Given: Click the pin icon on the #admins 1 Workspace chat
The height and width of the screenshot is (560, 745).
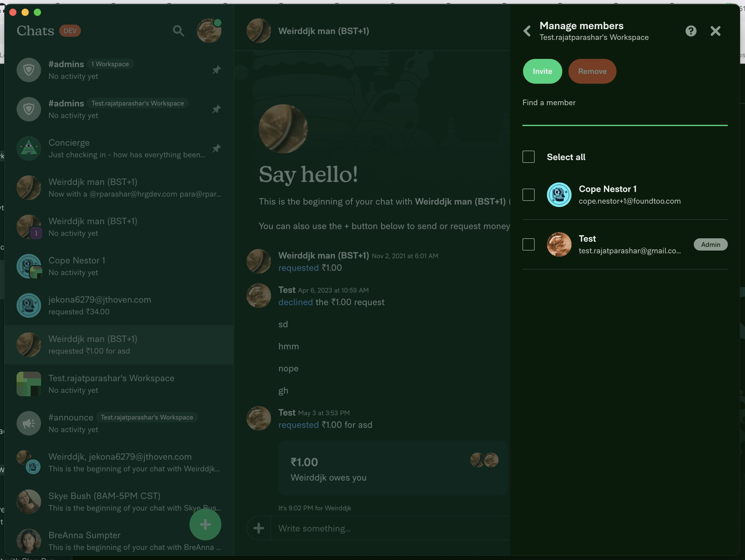Looking at the screenshot, I should [216, 70].
